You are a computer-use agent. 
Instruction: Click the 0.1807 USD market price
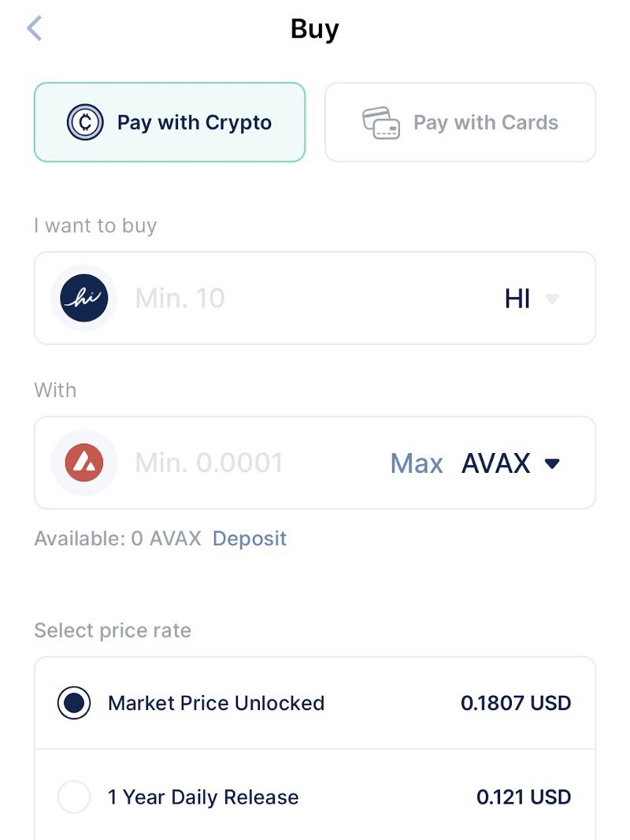516,703
